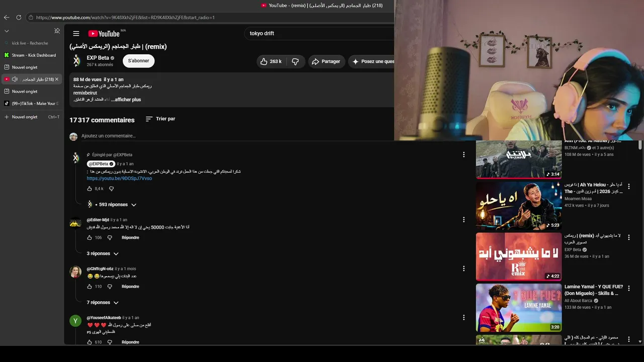Collapse the tab list chevron in sidebar
Screen dimensions: 644x362
pos(7,31)
